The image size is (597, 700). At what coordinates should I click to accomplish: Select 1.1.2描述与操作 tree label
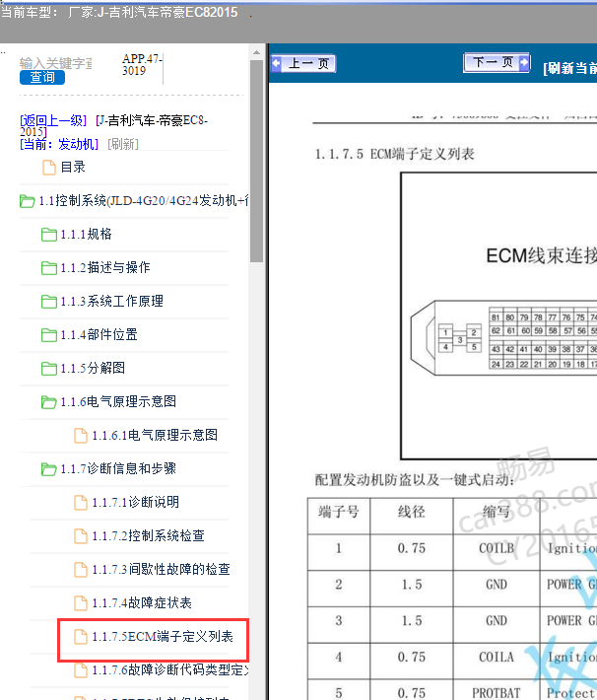105,267
